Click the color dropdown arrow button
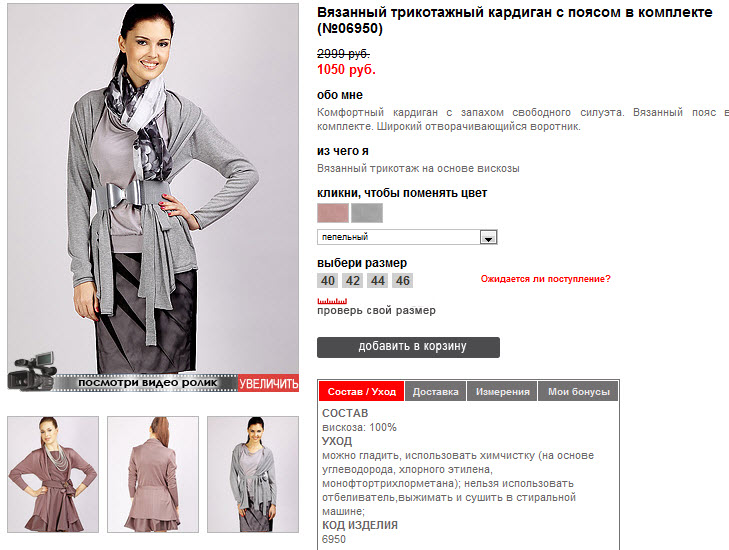 coord(488,238)
